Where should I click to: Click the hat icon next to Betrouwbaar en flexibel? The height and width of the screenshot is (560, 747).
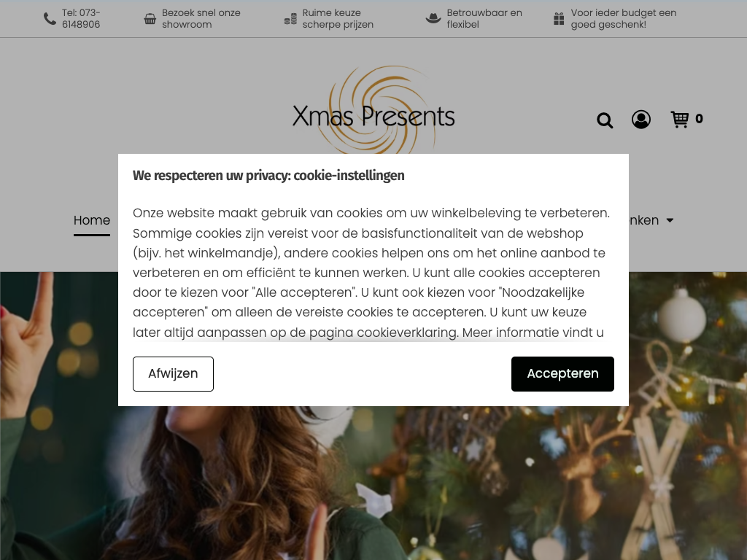[x=433, y=18]
